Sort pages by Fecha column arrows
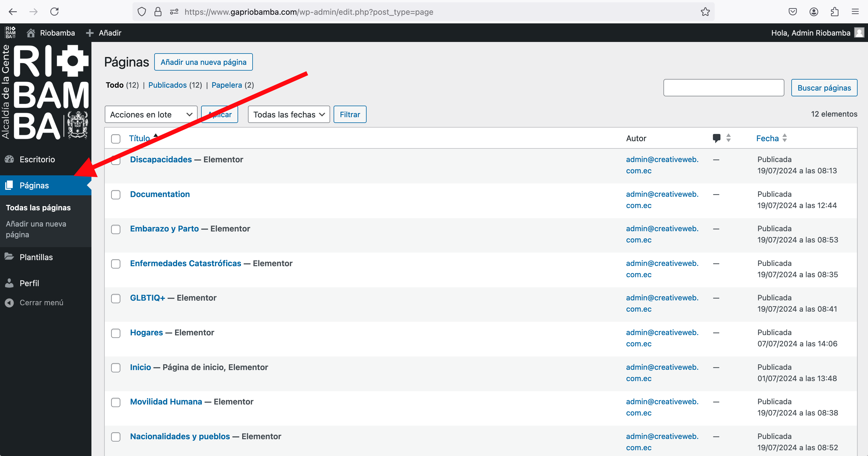 [784, 138]
